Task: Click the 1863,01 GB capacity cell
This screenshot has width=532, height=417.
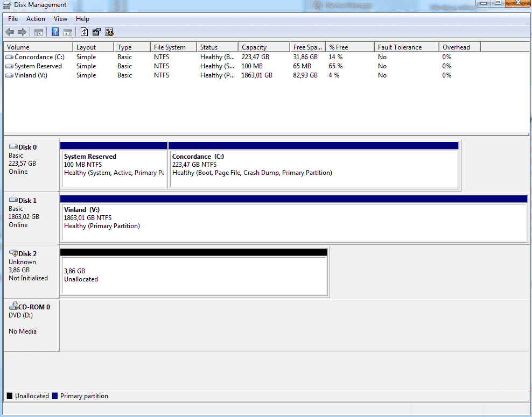Action: click(x=257, y=75)
